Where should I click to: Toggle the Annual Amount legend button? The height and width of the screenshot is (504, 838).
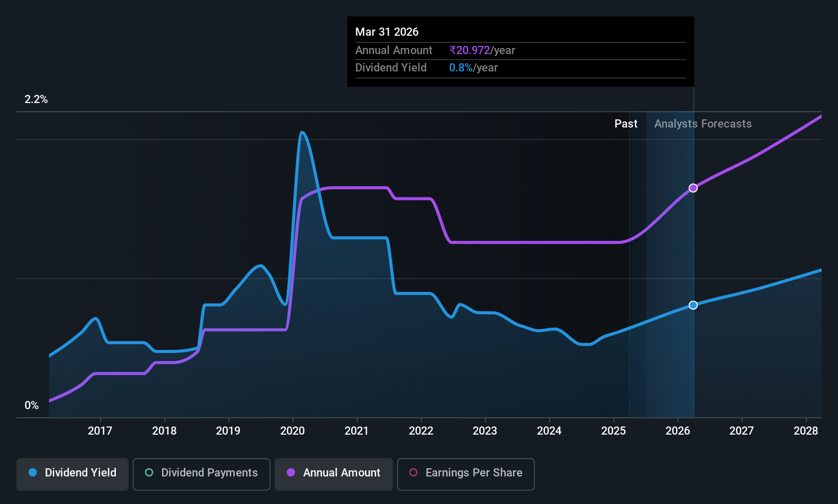click(x=334, y=474)
